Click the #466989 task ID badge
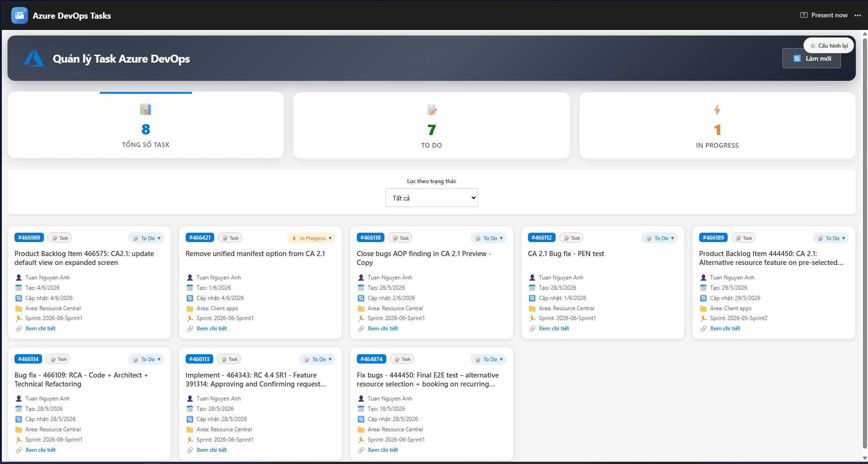Viewport: 868px width, 464px height. pos(29,237)
